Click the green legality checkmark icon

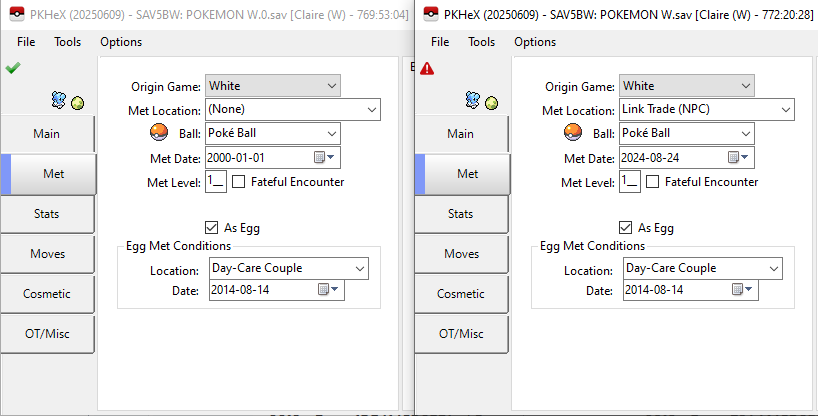[x=12, y=68]
